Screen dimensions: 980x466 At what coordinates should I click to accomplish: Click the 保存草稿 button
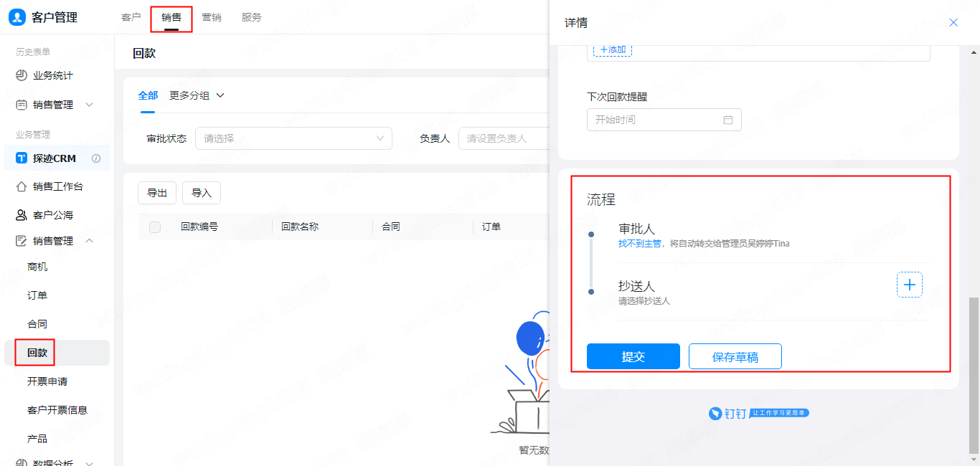click(735, 356)
